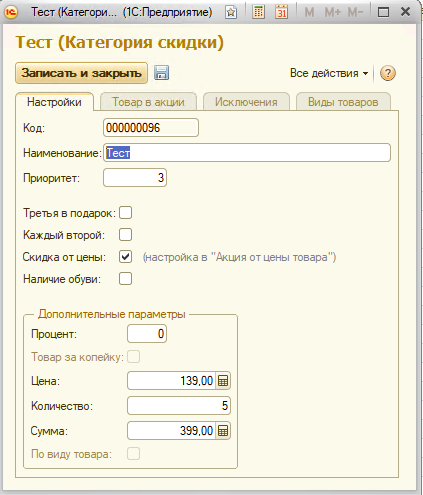Click the M- memory subtract button
This screenshot has height=495, width=423.
[355, 12]
